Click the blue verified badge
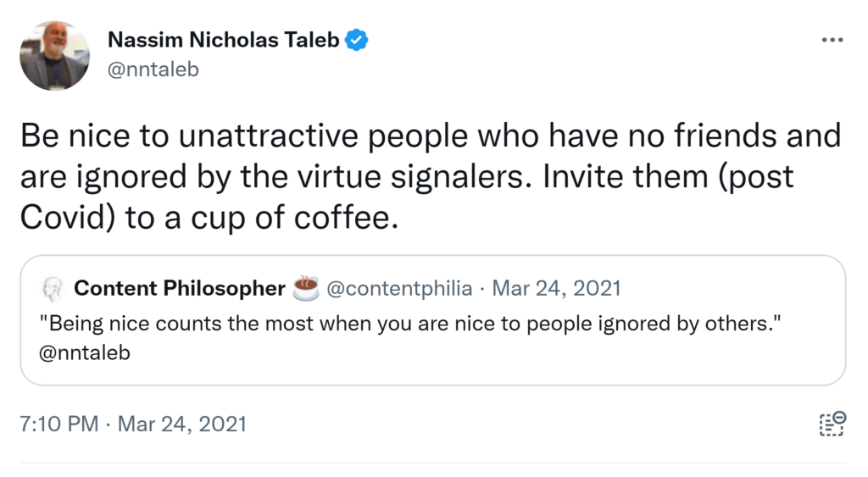This screenshot has width=868, height=477. coord(356,39)
